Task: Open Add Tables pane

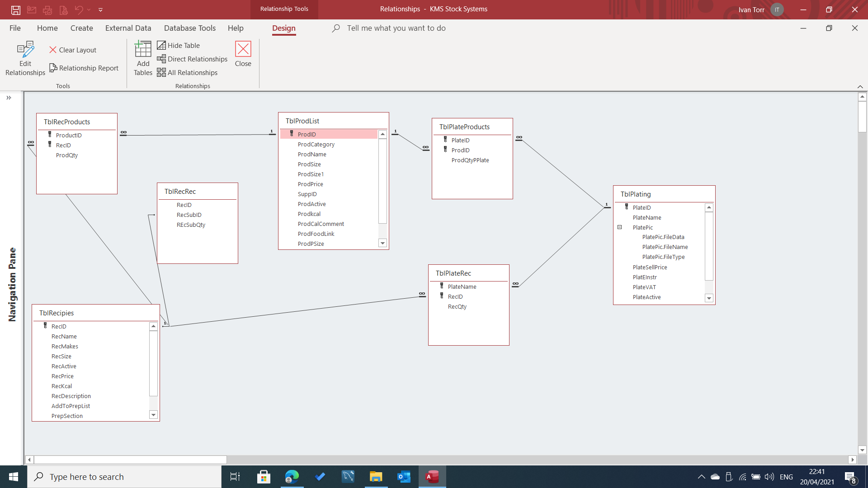Action: click(143, 59)
